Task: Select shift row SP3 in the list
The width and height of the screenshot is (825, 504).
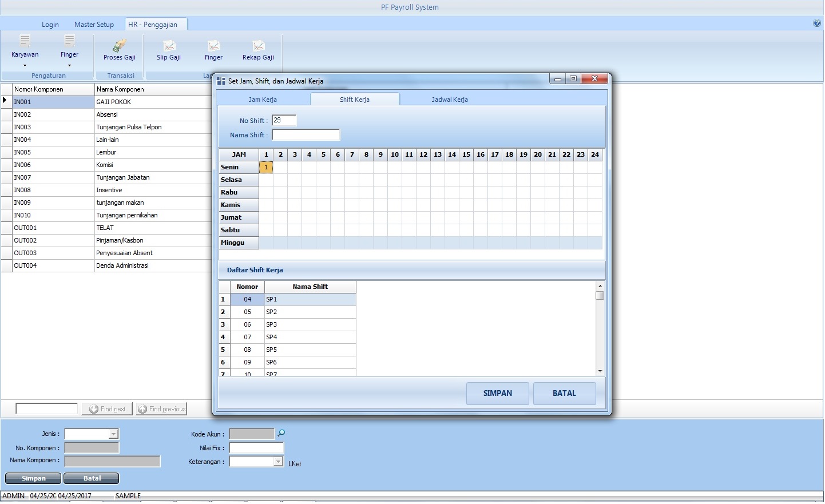Action: pos(309,324)
